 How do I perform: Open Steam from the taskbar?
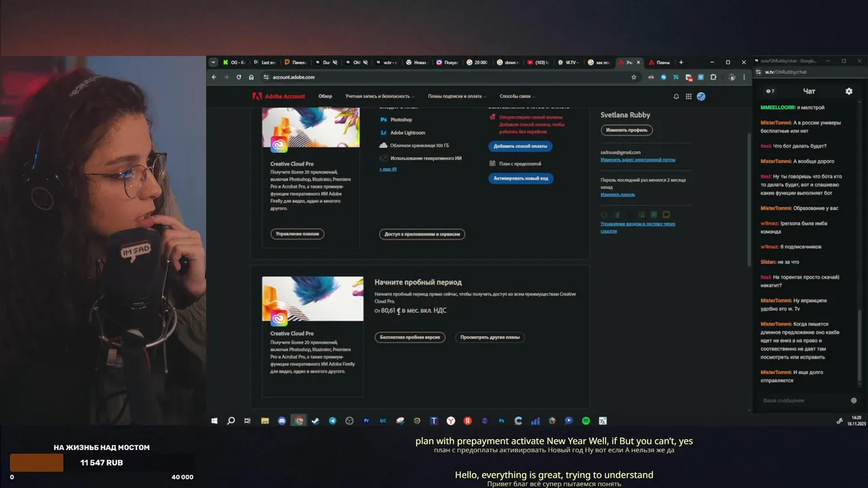(x=315, y=421)
